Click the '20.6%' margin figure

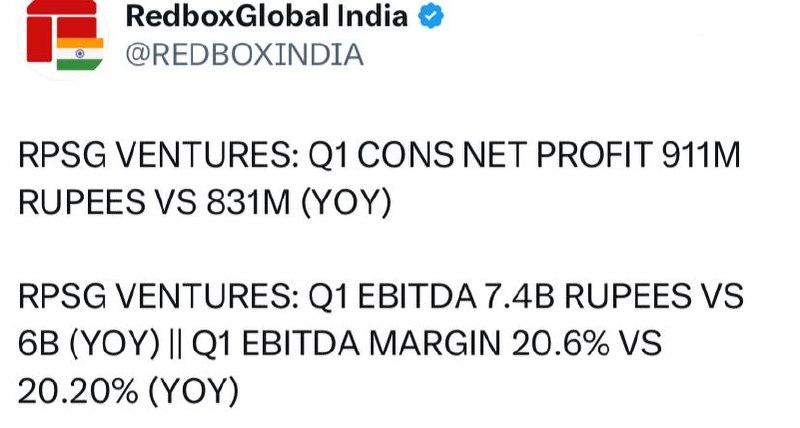click(x=560, y=343)
